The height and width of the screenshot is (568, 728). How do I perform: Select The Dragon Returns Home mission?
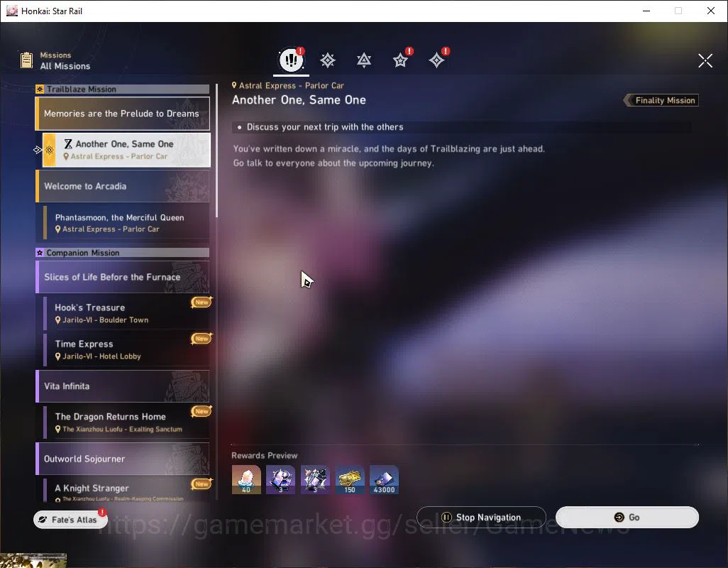point(126,422)
